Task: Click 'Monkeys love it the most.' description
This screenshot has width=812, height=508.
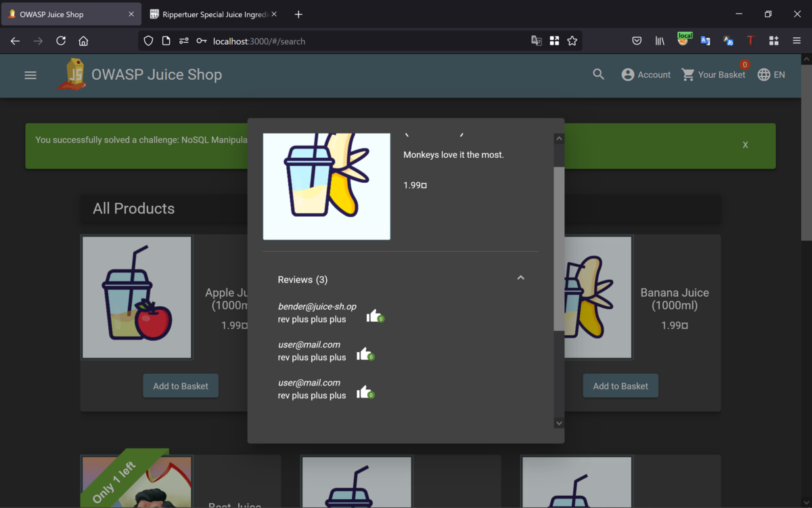Action: tap(453, 154)
